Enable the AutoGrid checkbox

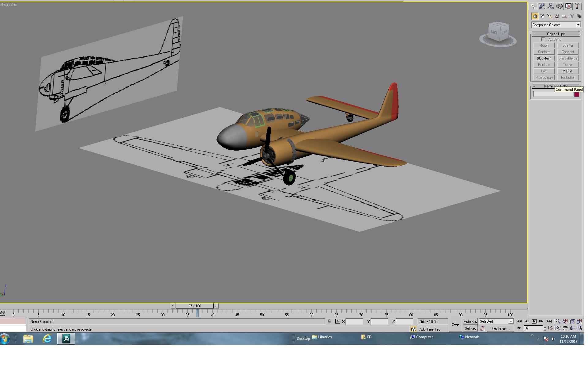pyautogui.click(x=543, y=40)
